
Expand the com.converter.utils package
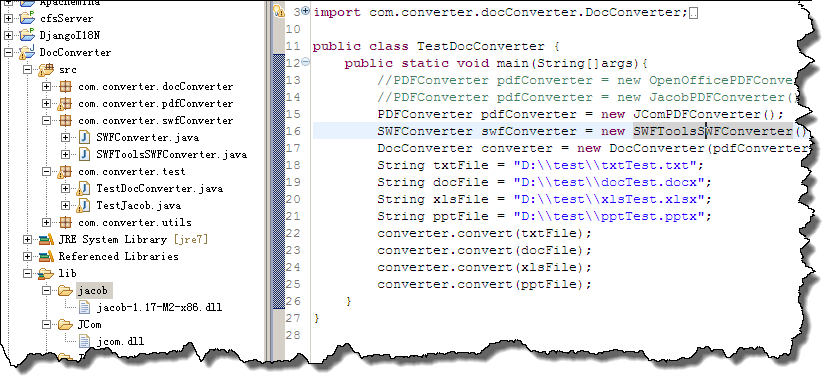[x=47, y=223]
